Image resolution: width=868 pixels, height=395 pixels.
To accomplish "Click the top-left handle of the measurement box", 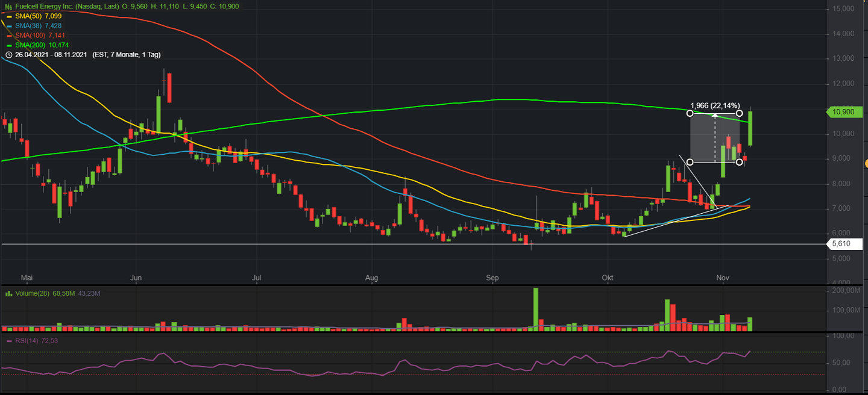I will (690, 113).
